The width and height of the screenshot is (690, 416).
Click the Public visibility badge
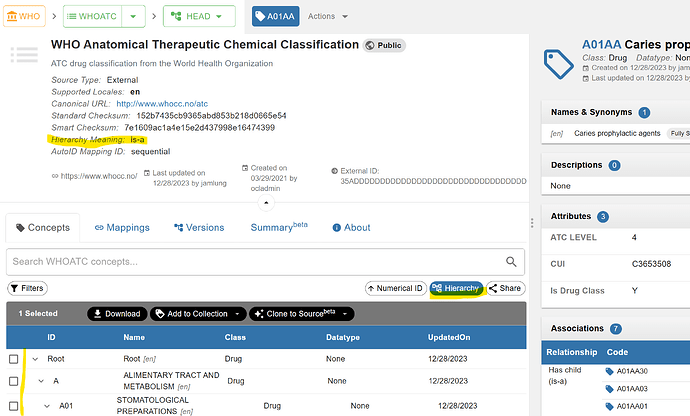(x=384, y=45)
